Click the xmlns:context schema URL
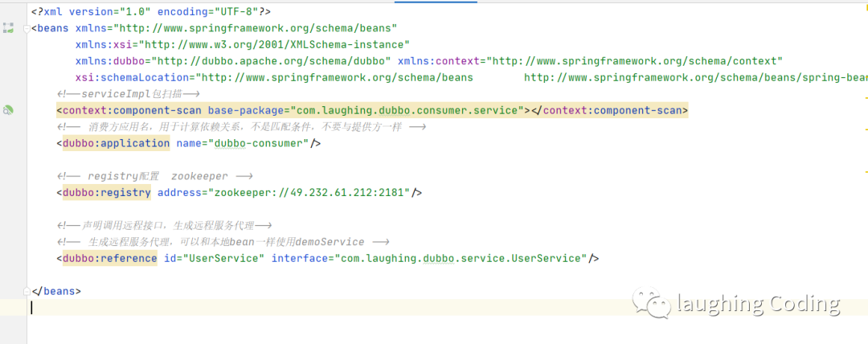This screenshot has height=344, width=868. [x=634, y=61]
